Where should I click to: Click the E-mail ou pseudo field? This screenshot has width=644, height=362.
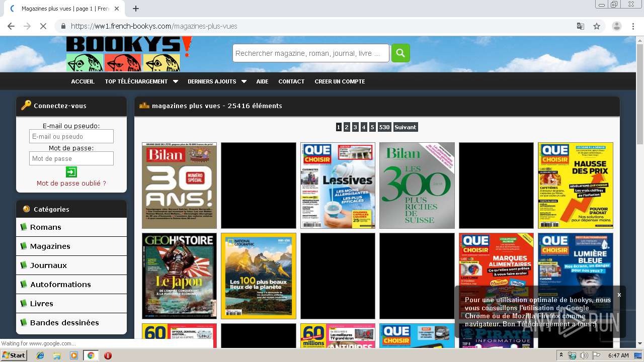[71, 136]
